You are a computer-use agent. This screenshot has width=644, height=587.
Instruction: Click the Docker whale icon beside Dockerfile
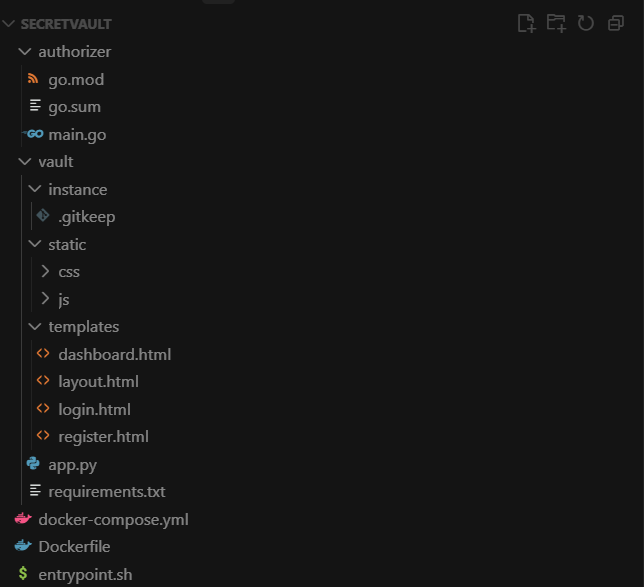[x=23, y=547]
